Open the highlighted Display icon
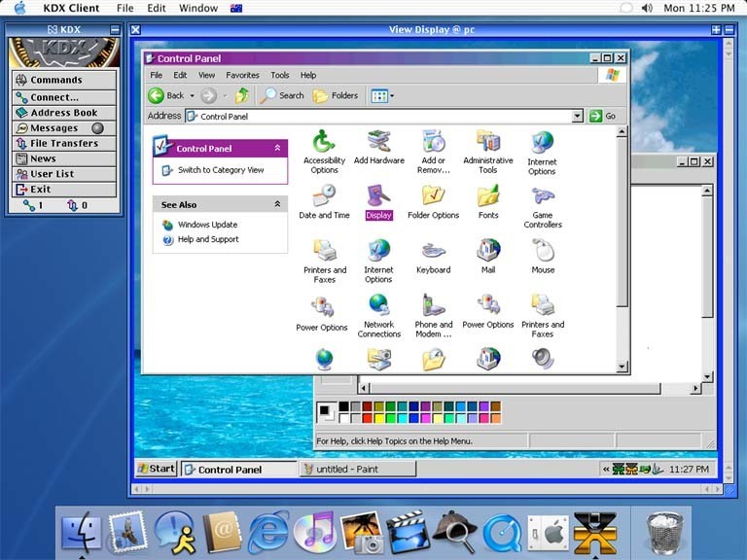Viewport: 747px width, 560px height. tap(378, 202)
